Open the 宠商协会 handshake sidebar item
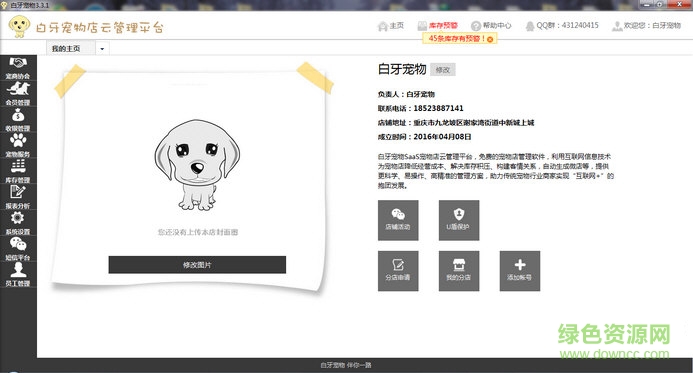This screenshot has height=373, width=693. coord(18,68)
